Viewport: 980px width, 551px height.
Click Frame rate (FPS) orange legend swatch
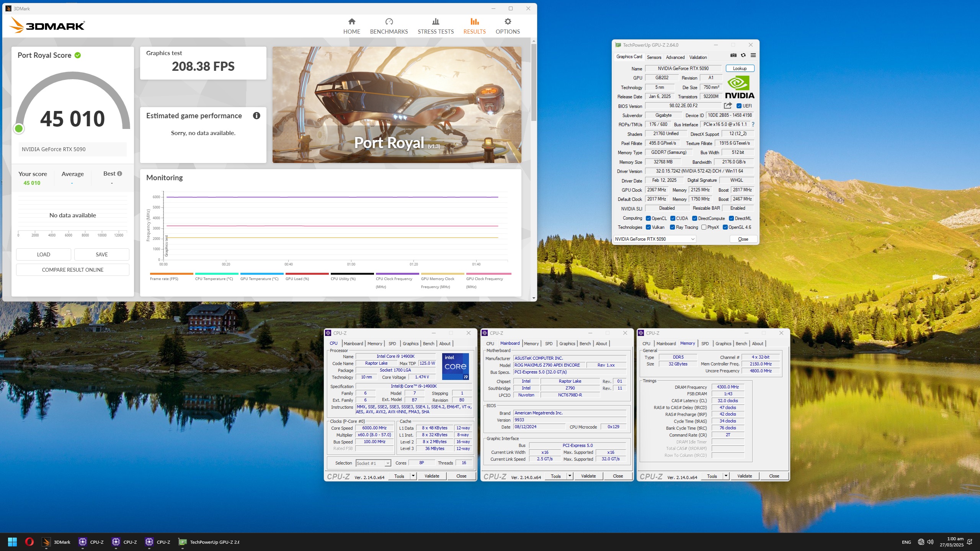click(x=171, y=274)
